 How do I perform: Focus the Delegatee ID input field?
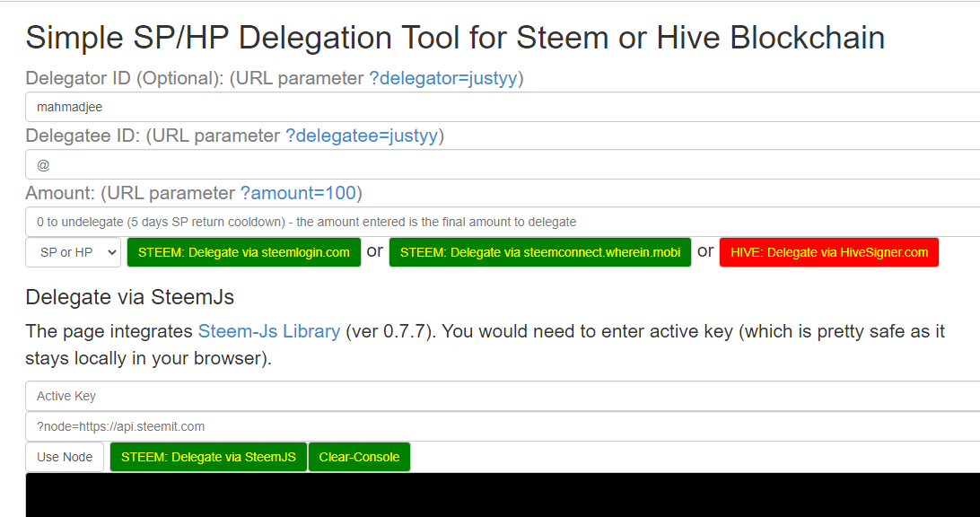(x=503, y=164)
